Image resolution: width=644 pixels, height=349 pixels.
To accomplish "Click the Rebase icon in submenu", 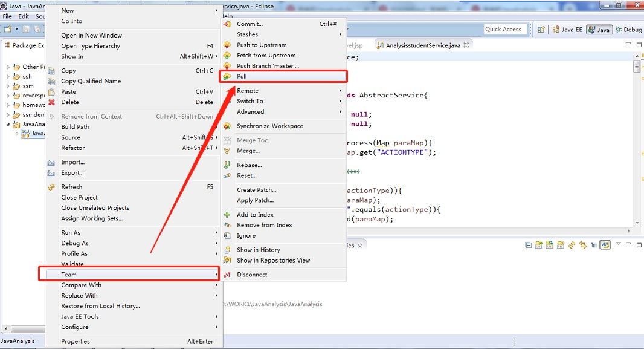I will 227,165.
